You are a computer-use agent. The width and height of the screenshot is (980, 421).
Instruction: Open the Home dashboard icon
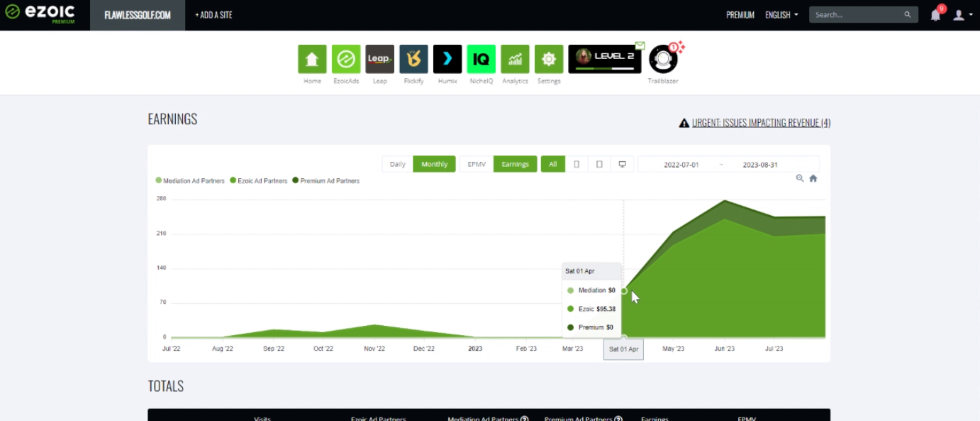pos(312,59)
